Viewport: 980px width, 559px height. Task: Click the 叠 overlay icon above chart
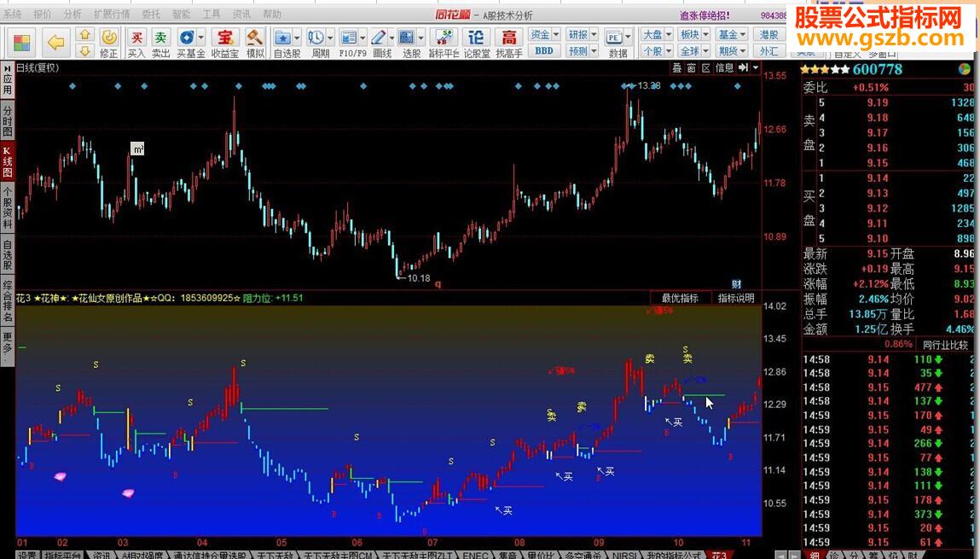click(677, 67)
